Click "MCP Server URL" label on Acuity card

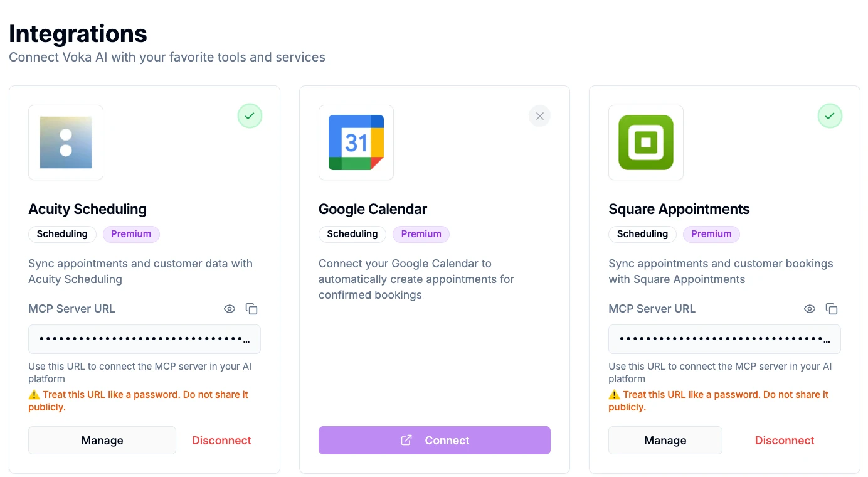(72, 309)
